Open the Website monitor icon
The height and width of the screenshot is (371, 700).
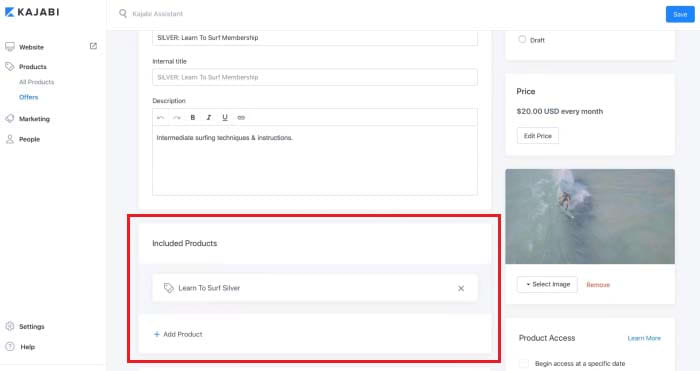point(10,47)
